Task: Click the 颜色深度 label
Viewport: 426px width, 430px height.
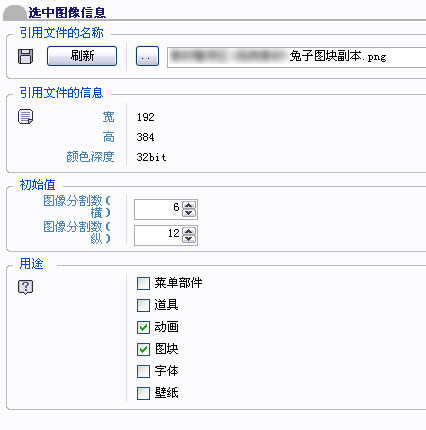Action: pyautogui.click(x=90, y=157)
